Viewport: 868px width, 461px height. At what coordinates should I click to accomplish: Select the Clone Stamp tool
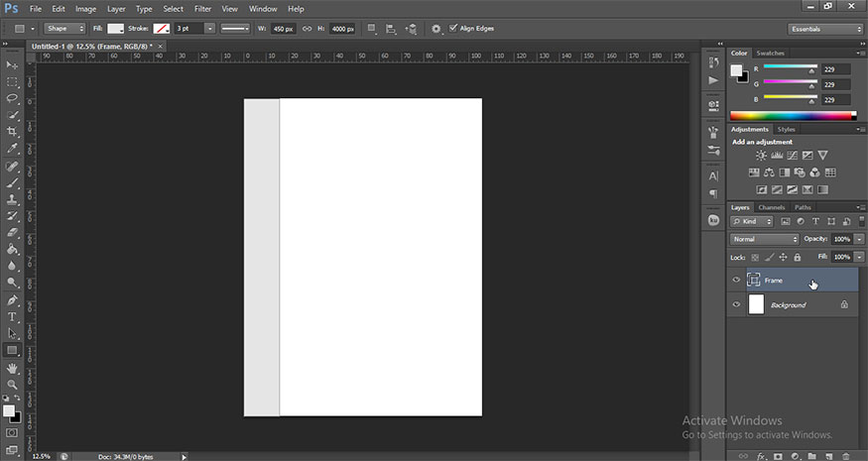tap(12, 199)
